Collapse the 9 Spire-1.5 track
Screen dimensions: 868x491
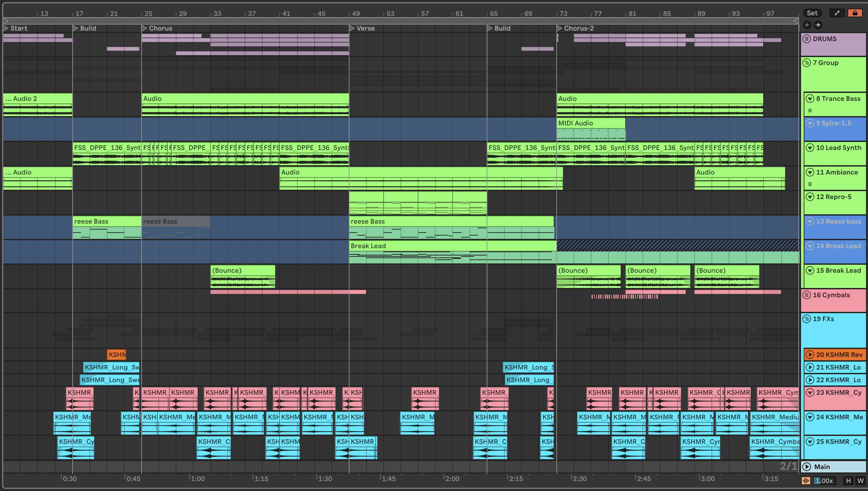[x=810, y=123]
